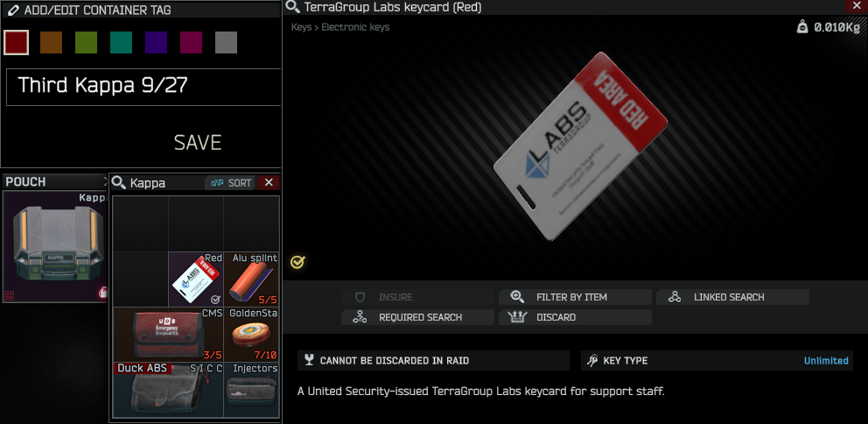
Task: Discard the Red keycard
Action: pos(575,318)
